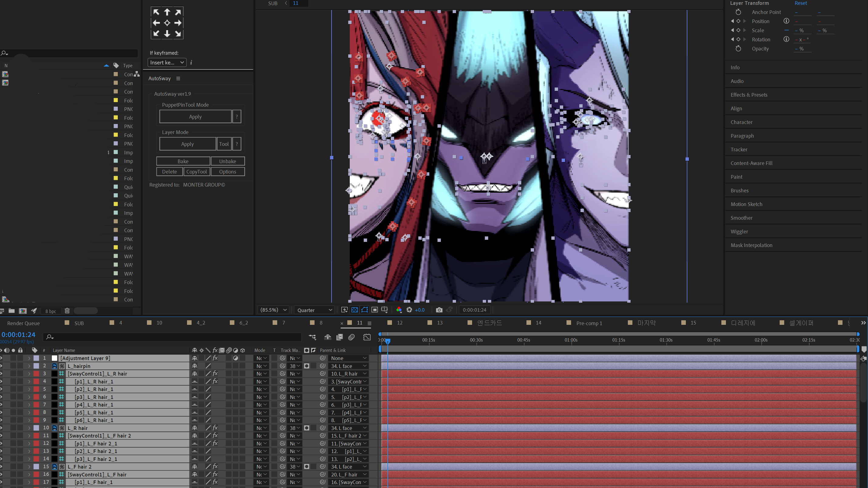Click the delete trash icon in the project panel

tap(67, 311)
